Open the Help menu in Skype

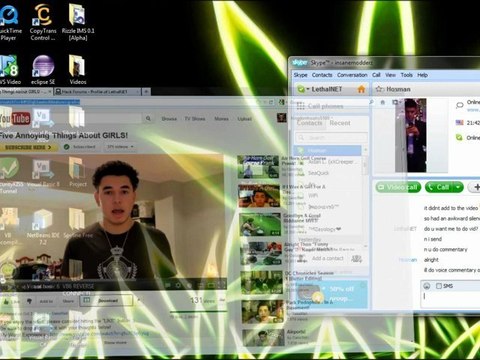click(422, 75)
